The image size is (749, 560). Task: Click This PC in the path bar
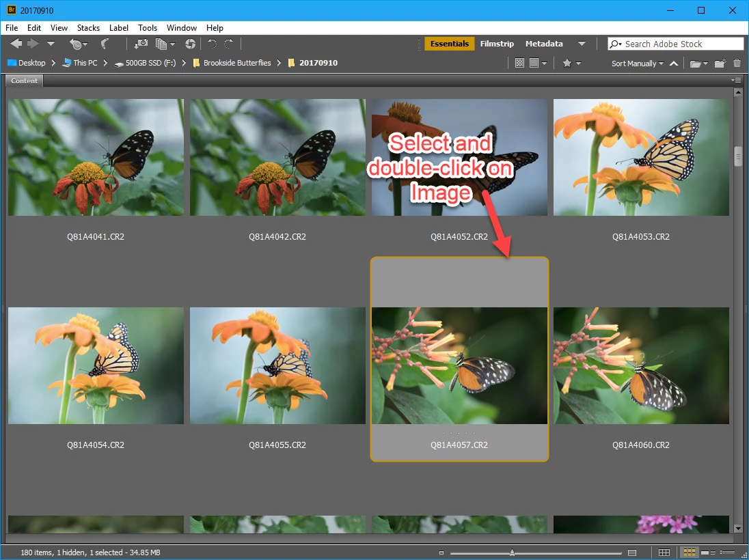point(80,63)
